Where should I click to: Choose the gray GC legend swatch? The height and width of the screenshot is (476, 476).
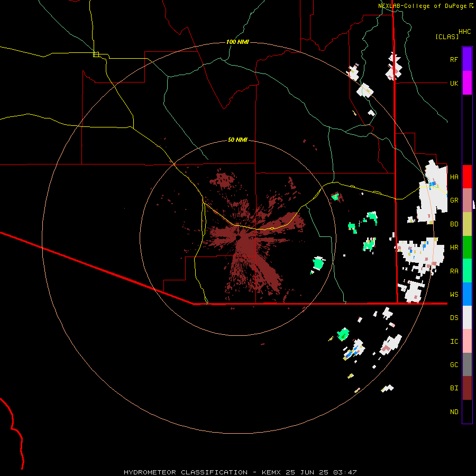[x=467, y=364]
